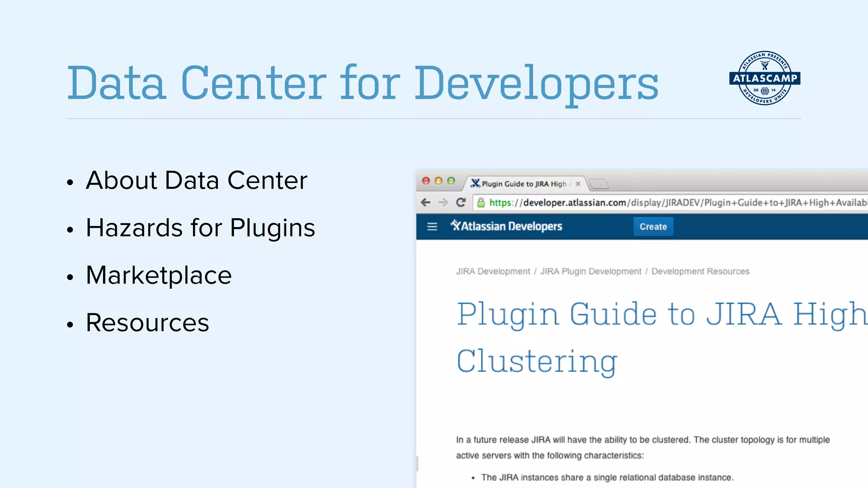Screen dimensions: 868x488
Task: Click the Marketplace bullet
Action: click(159, 275)
